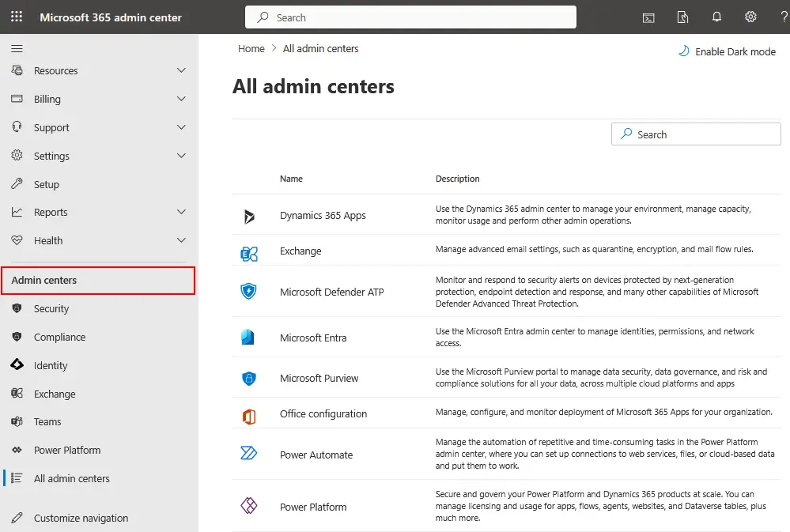Open settings gear in top header
Viewport: 790px width, 532px height.
click(750, 17)
